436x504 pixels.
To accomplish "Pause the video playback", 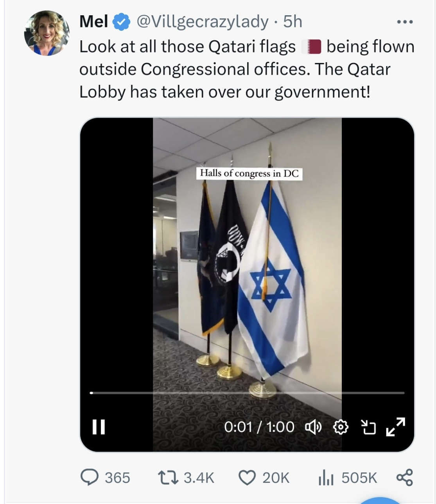I will pos(99,427).
